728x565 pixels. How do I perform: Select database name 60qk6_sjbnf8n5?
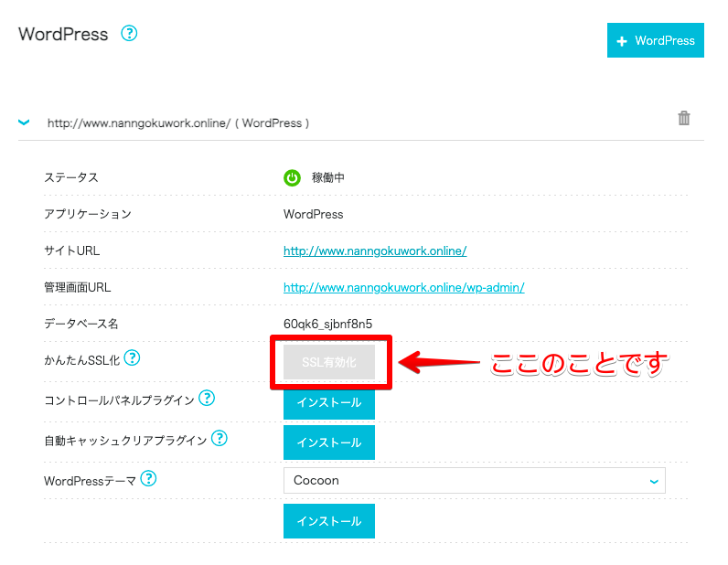(x=327, y=324)
